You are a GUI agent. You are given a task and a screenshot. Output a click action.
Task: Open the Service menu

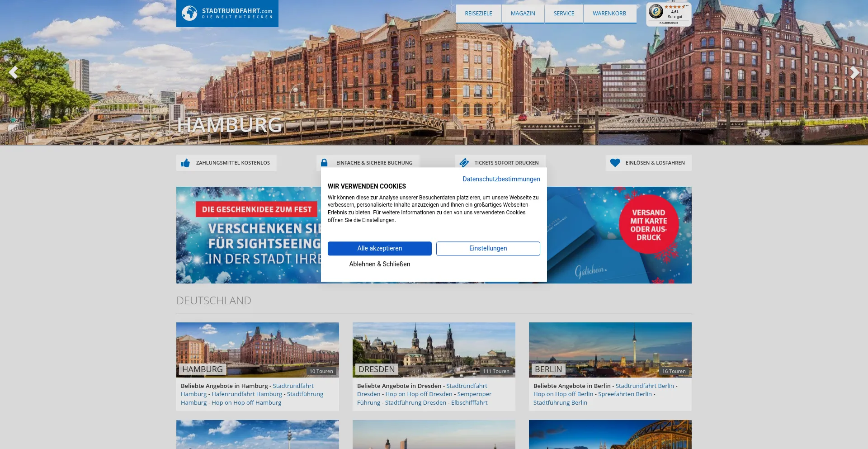point(564,14)
